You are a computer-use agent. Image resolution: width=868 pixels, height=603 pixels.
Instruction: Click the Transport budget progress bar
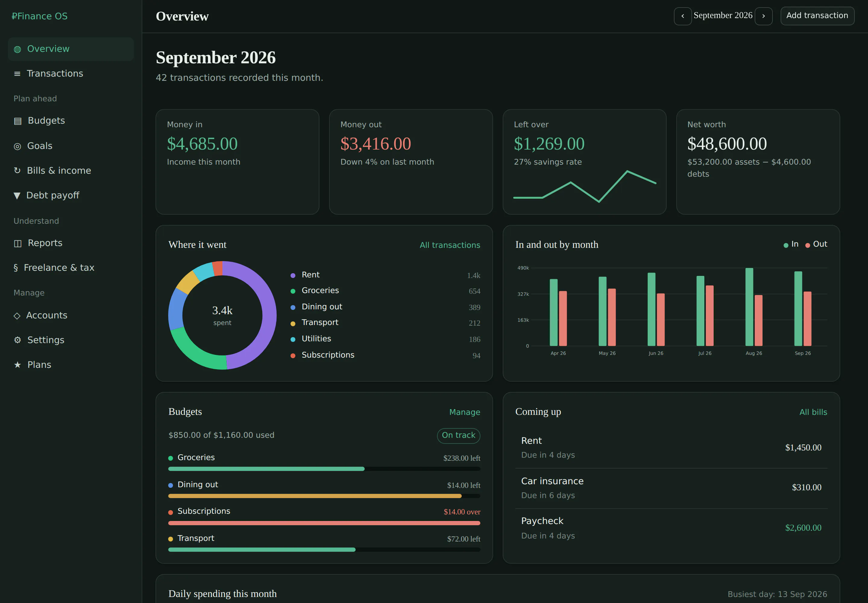324,550
